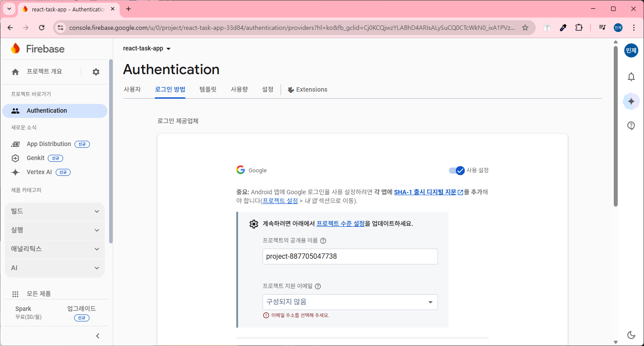Open the browser extensions puzzle icon

579,28
